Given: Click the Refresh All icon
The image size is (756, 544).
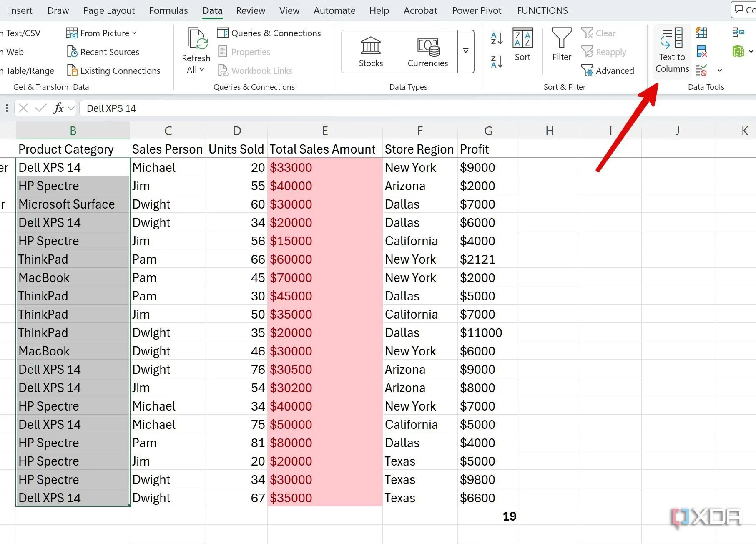Looking at the screenshot, I should coord(196,40).
